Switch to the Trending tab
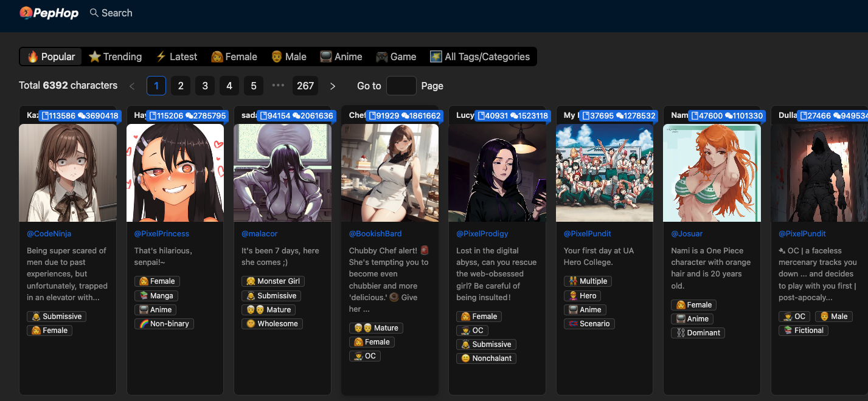The image size is (868, 401). click(x=115, y=57)
